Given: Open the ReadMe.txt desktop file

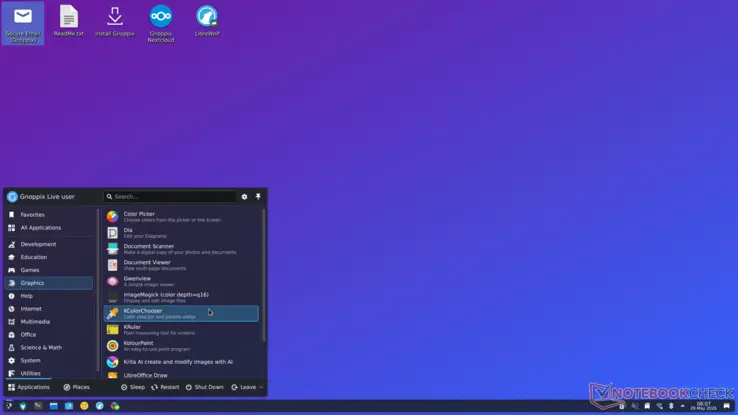Looking at the screenshot, I should point(69,21).
